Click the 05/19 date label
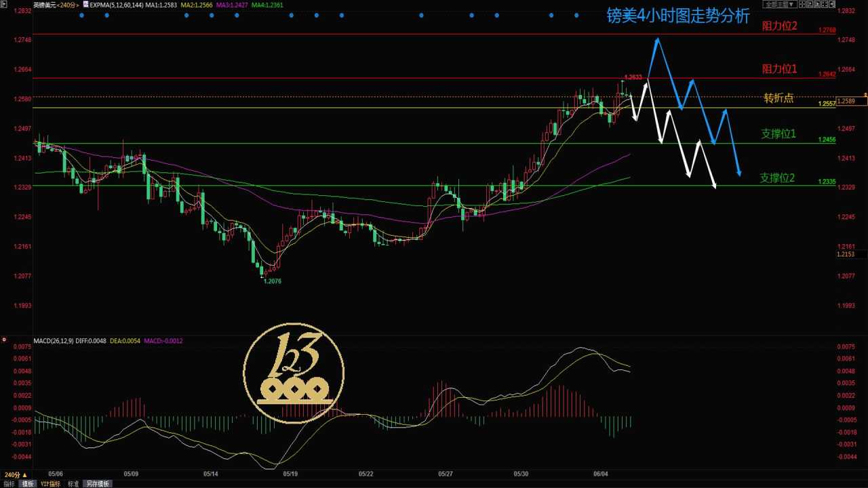This screenshot has width=868, height=488. (290, 474)
